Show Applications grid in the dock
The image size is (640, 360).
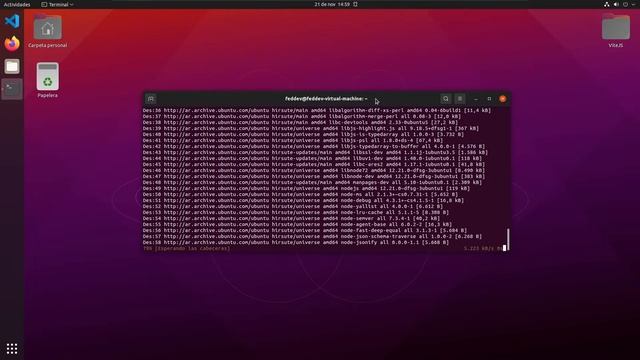(x=12, y=348)
